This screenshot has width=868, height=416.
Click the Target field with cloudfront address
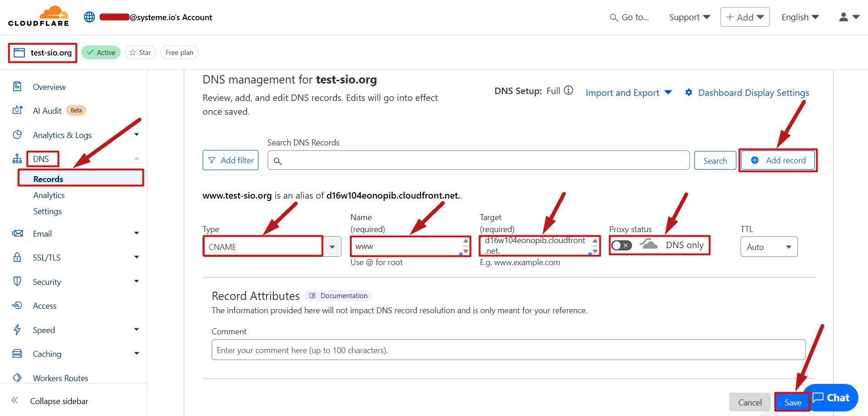(x=539, y=246)
